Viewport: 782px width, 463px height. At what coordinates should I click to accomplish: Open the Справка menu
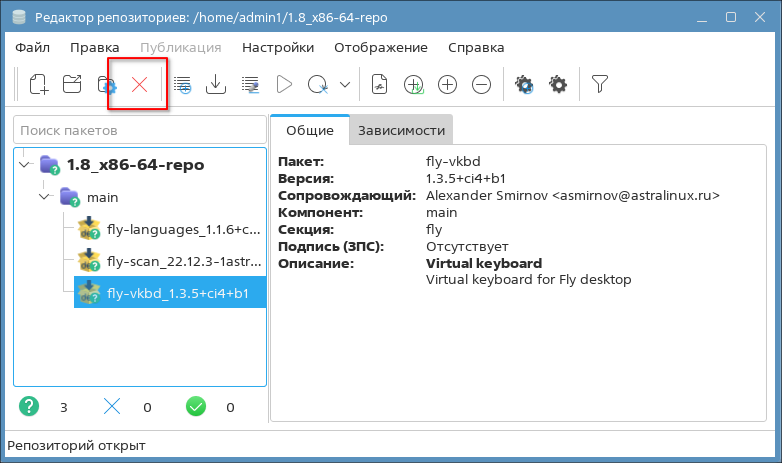476,47
